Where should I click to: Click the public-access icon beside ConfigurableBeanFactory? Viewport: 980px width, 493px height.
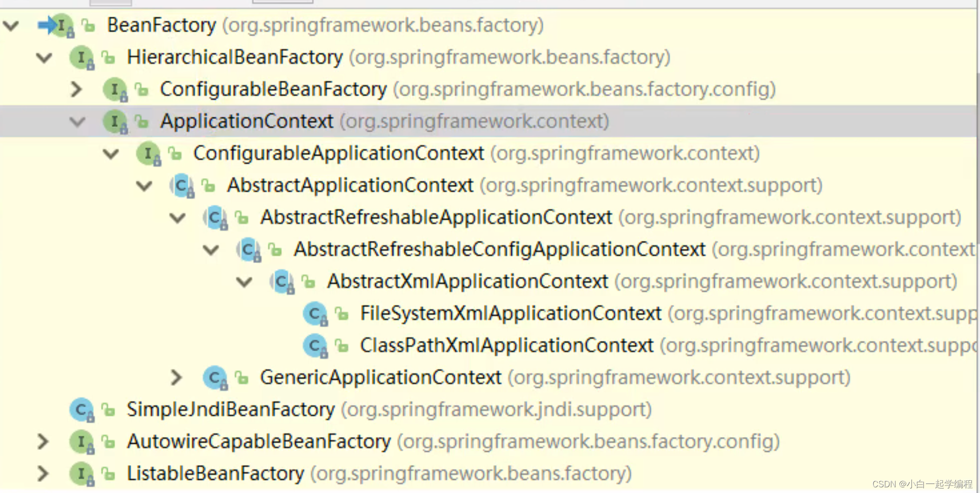coord(141,89)
